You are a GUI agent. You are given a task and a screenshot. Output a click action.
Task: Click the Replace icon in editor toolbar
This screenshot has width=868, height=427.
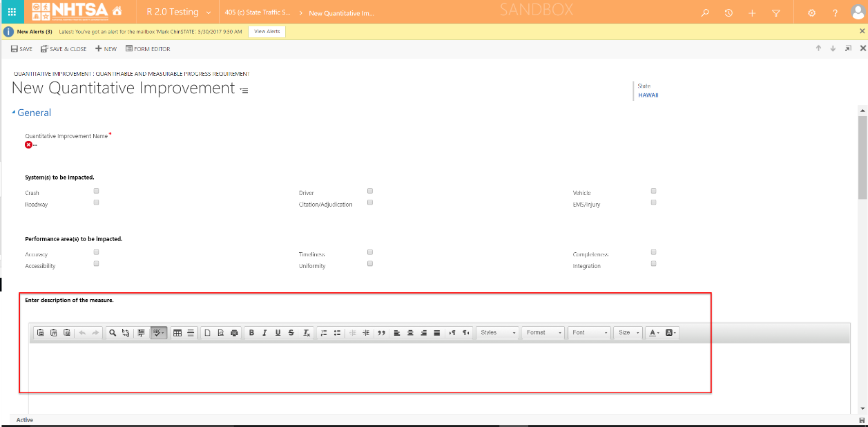126,332
